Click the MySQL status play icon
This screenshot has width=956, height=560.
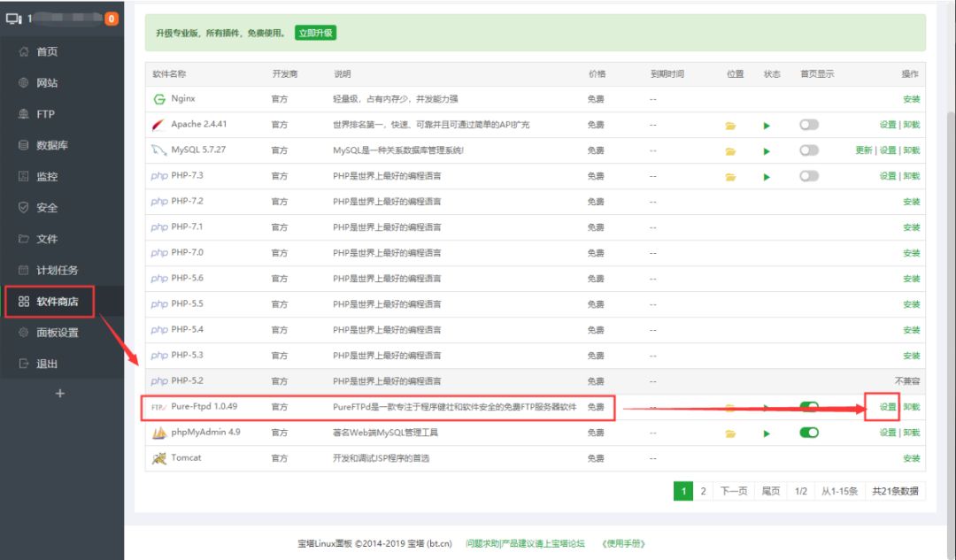(767, 151)
